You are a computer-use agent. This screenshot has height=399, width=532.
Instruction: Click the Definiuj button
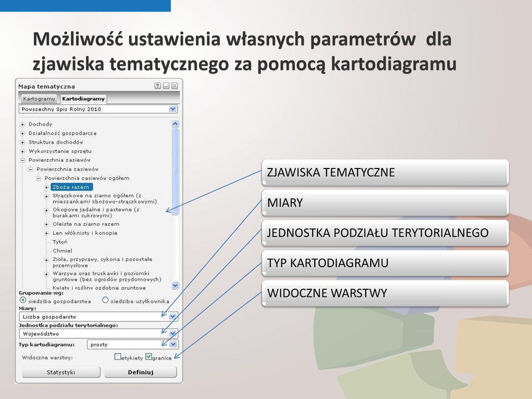click(140, 372)
